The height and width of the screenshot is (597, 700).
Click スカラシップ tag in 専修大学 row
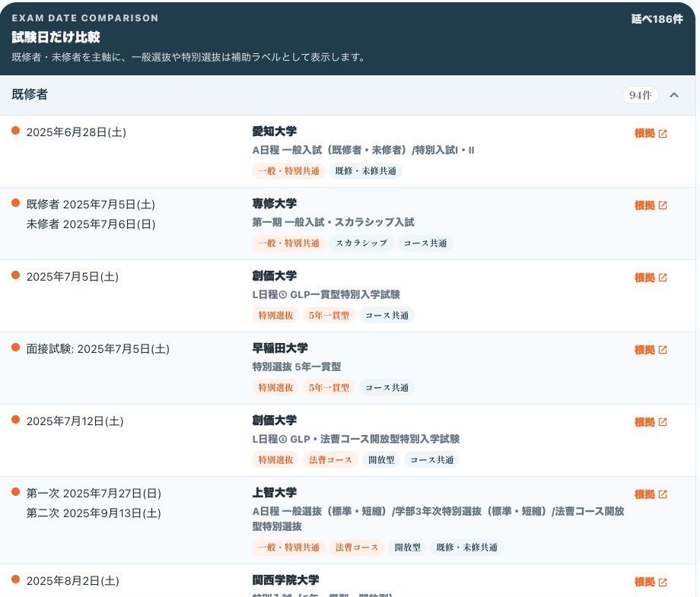tap(361, 243)
